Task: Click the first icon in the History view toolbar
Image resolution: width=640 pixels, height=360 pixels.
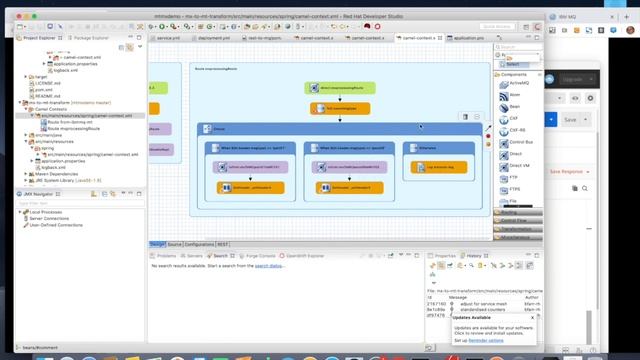Action: (433, 266)
